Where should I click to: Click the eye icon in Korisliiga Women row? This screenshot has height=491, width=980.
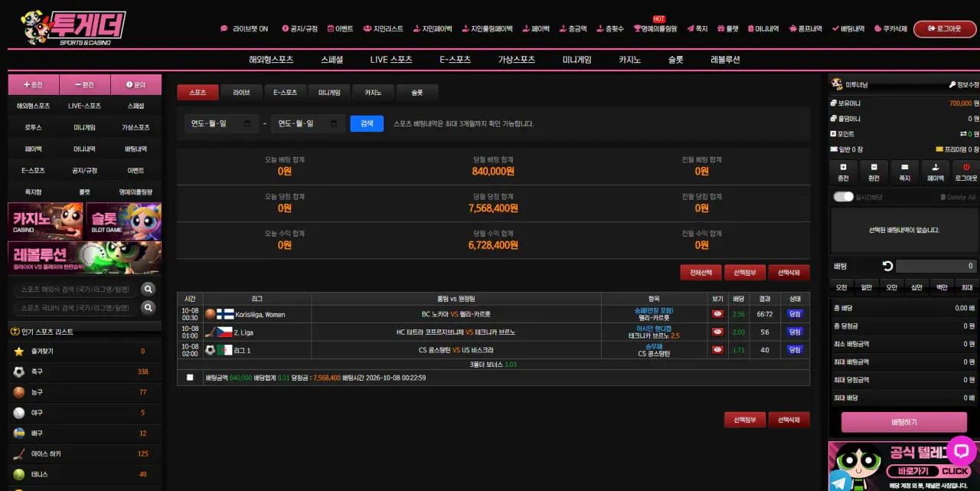pos(717,313)
